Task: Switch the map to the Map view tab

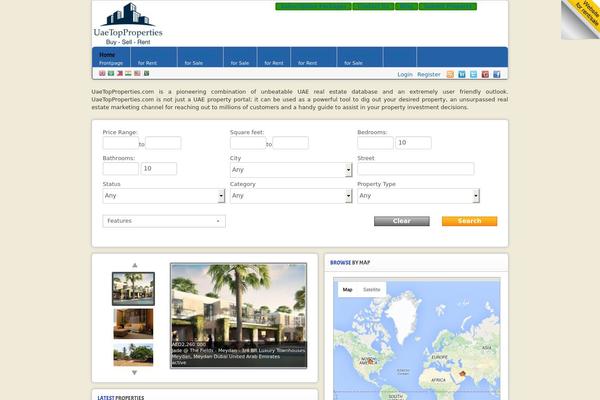Action: (347, 289)
